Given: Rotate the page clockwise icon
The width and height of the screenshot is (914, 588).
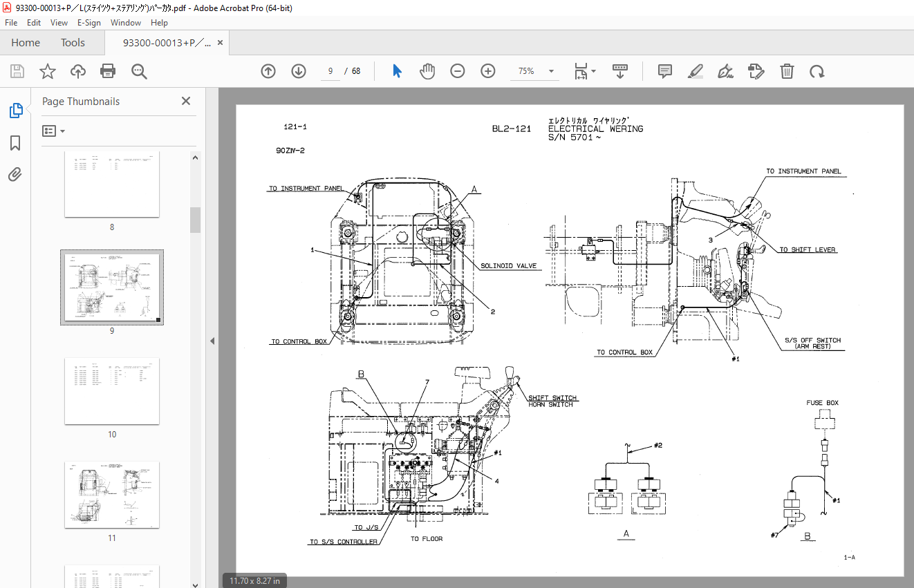Looking at the screenshot, I should (817, 71).
